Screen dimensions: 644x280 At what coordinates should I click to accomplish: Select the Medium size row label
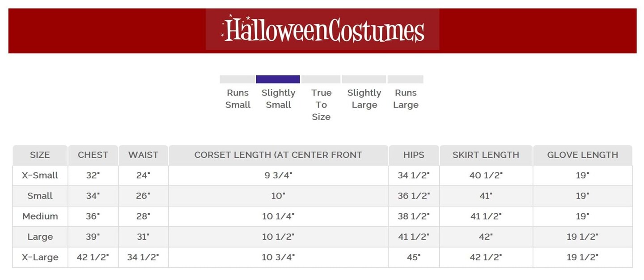pos(40,216)
